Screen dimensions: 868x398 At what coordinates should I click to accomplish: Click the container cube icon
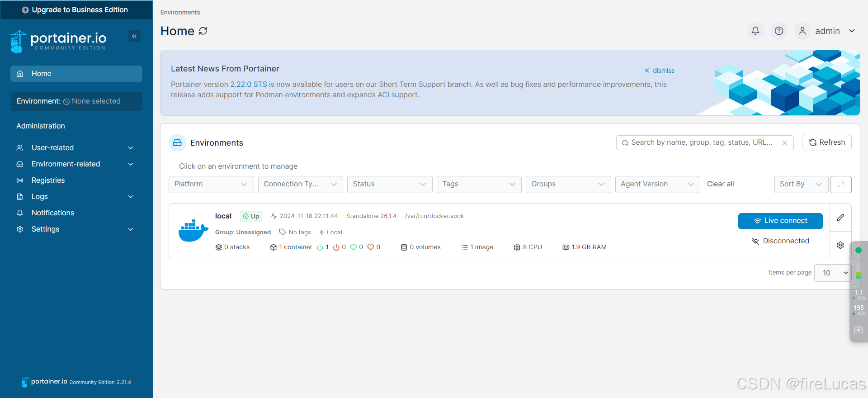pos(274,247)
